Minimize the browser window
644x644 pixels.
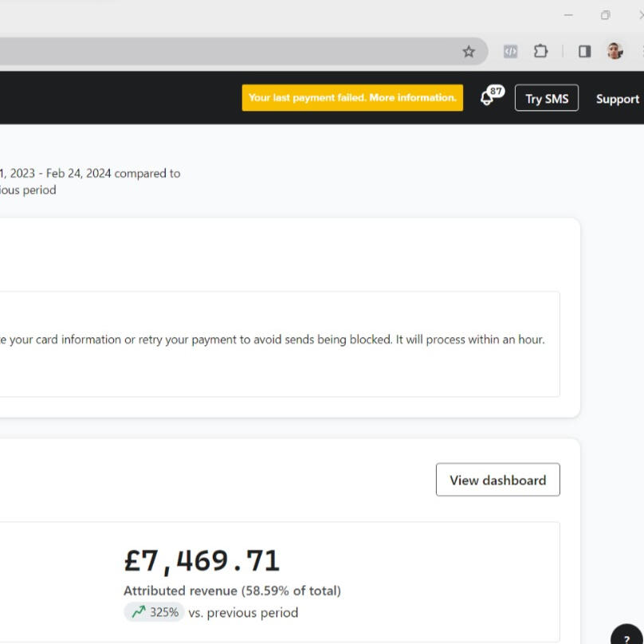[x=568, y=15]
